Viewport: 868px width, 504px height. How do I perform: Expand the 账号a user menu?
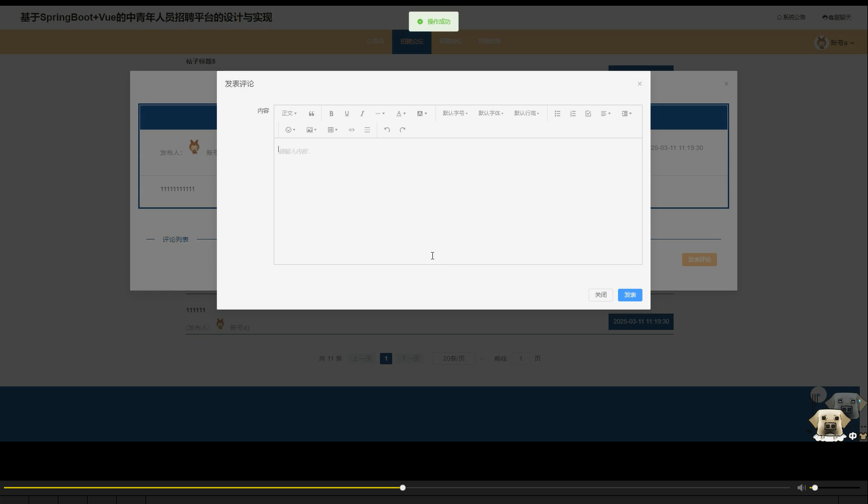pos(842,43)
